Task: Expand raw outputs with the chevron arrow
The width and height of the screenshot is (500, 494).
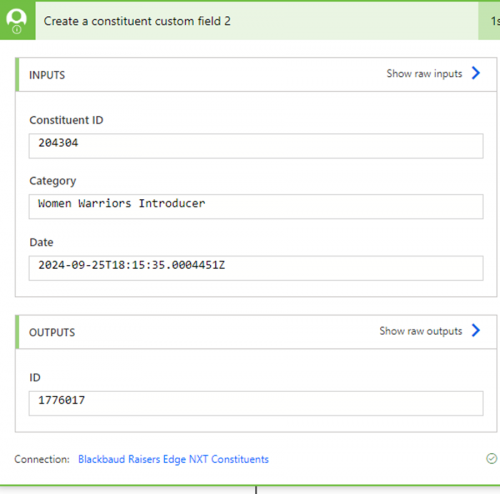Action: pos(476,330)
